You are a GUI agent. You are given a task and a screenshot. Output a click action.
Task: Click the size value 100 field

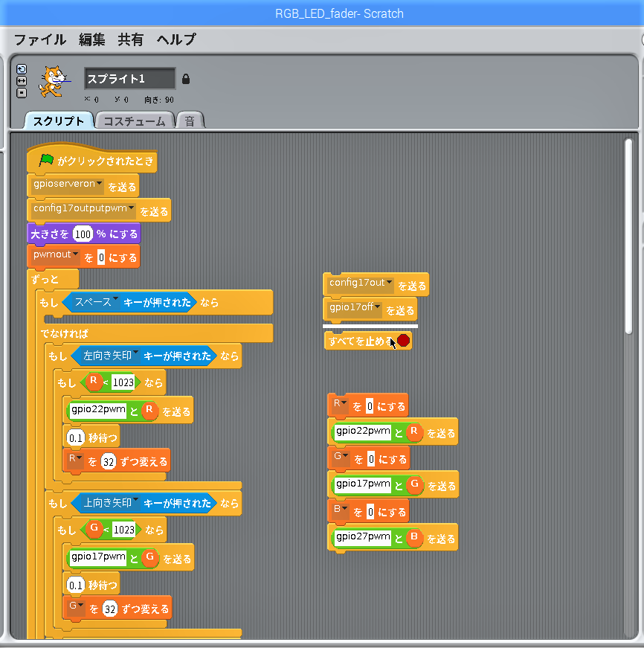[x=83, y=234]
